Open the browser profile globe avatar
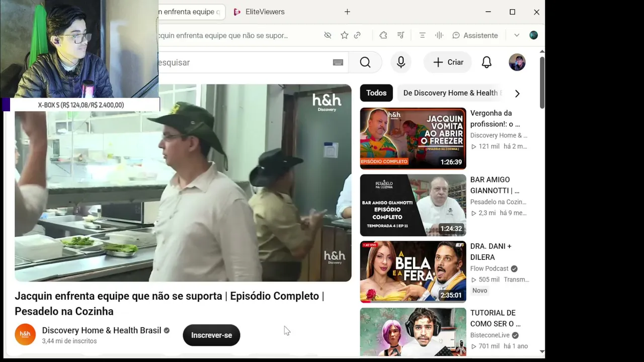The image size is (644, 362). [x=533, y=35]
